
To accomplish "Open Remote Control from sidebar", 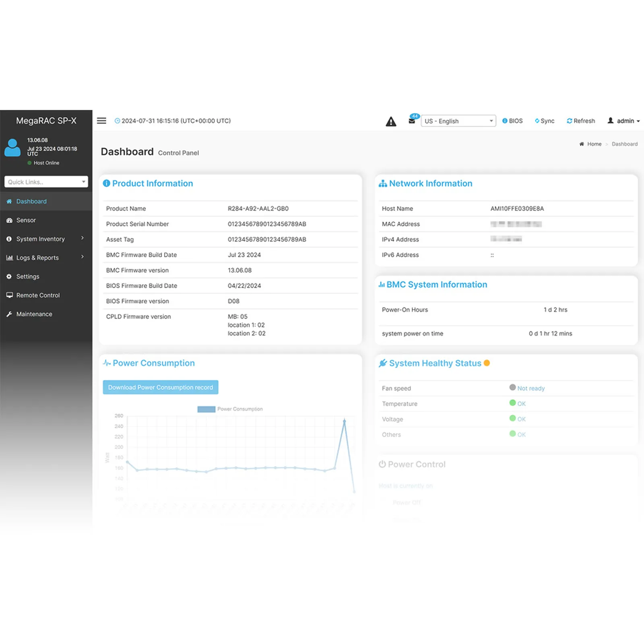I will [38, 295].
